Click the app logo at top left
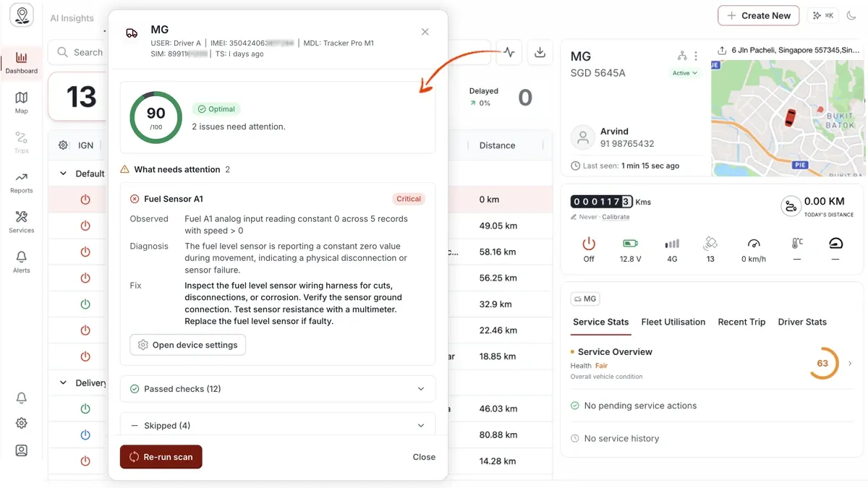 click(22, 16)
